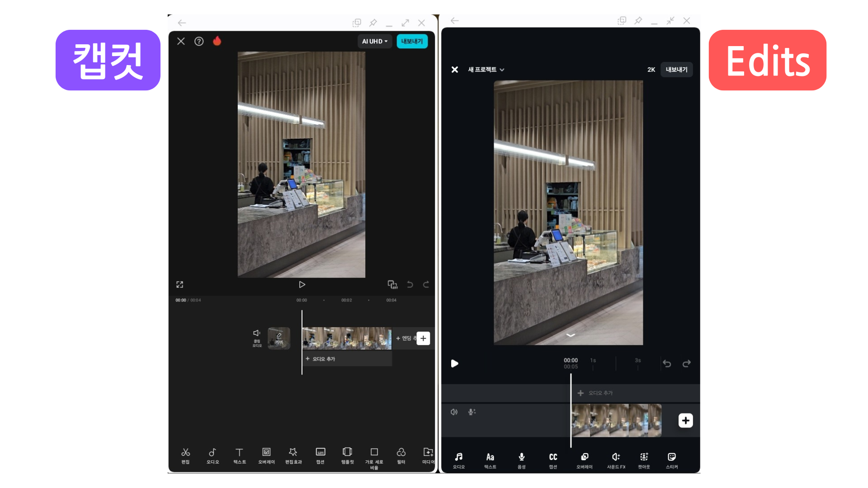This screenshot has width=868, height=488.
Task: Click the multi-window icon in Edits window title bar
Action: click(622, 20)
